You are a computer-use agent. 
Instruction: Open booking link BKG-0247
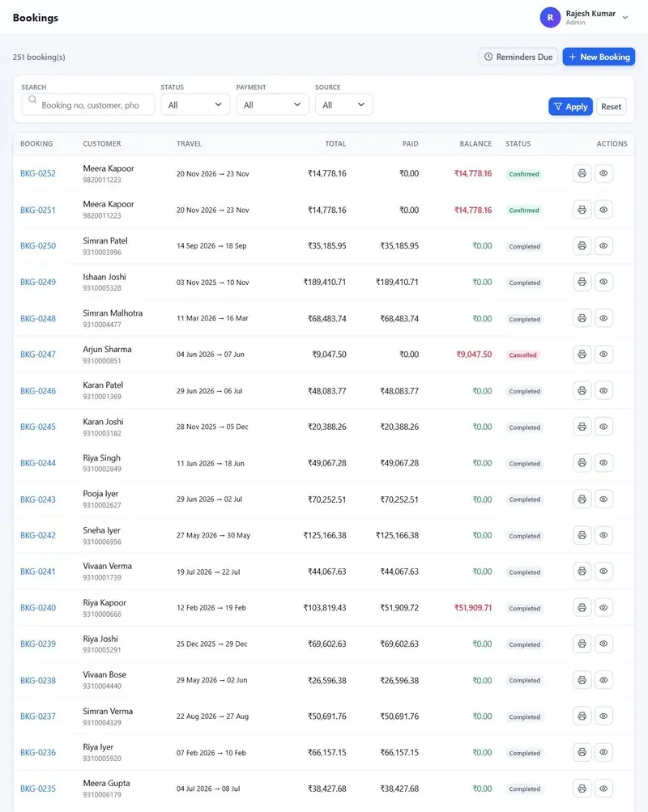click(38, 355)
